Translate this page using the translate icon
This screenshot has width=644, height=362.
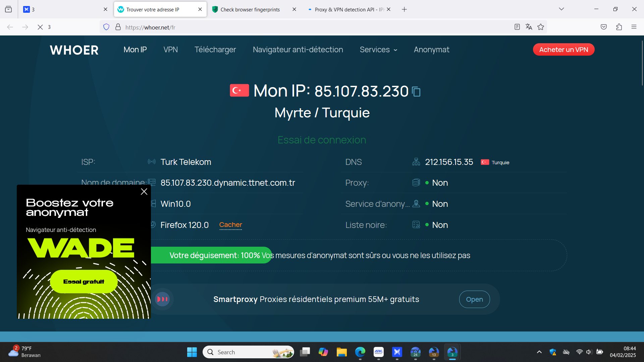(x=529, y=27)
